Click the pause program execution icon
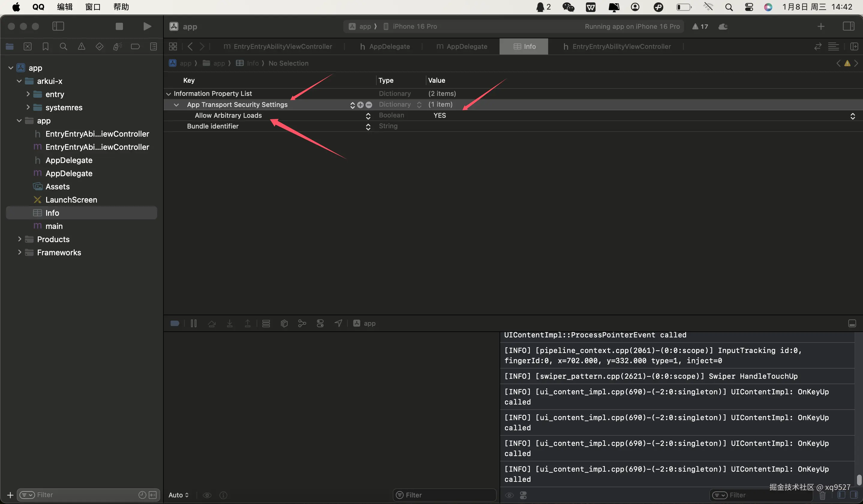 click(x=193, y=323)
